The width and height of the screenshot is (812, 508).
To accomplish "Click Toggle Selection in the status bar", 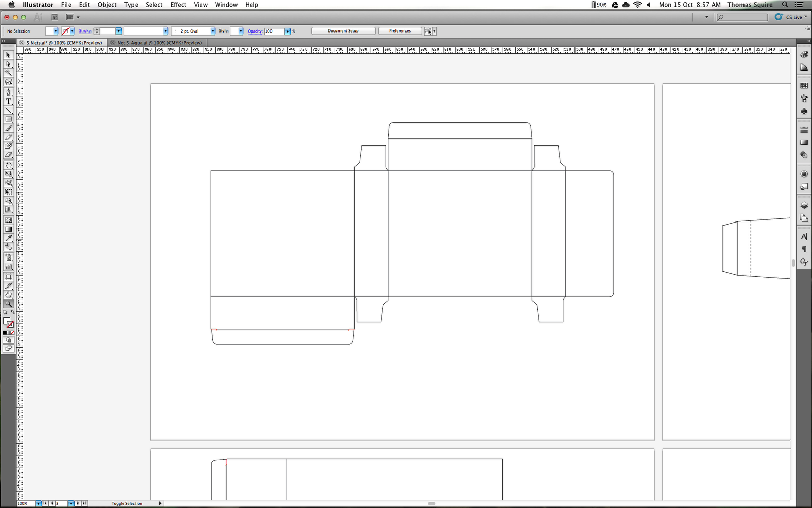I will tap(127, 503).
